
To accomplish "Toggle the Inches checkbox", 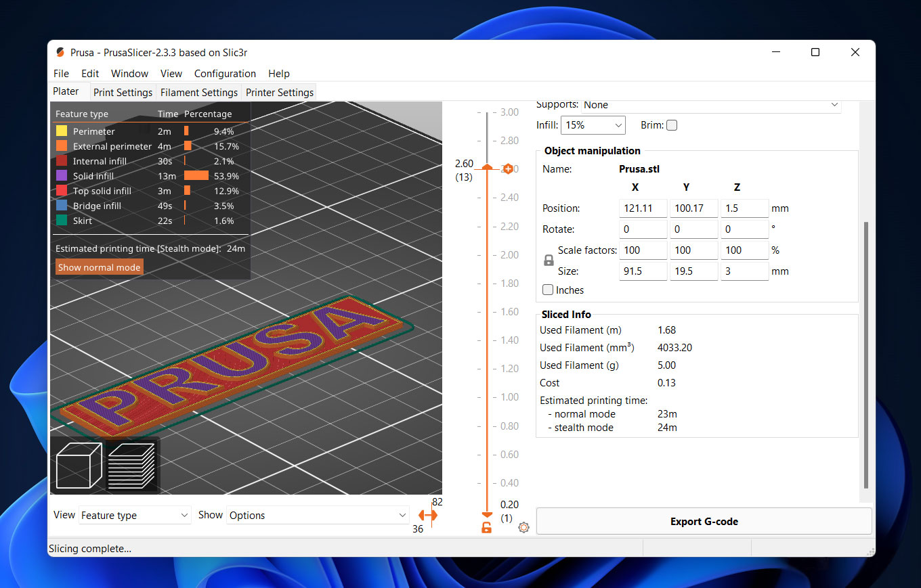I will (549, 290).
